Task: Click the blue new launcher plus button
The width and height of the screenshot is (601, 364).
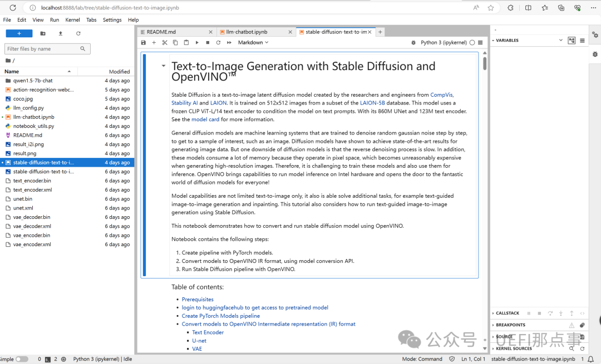Action: click(19, 33)
